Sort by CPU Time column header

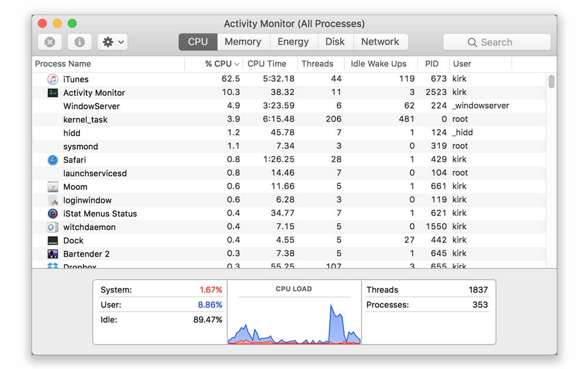click(x=266, y=63)
